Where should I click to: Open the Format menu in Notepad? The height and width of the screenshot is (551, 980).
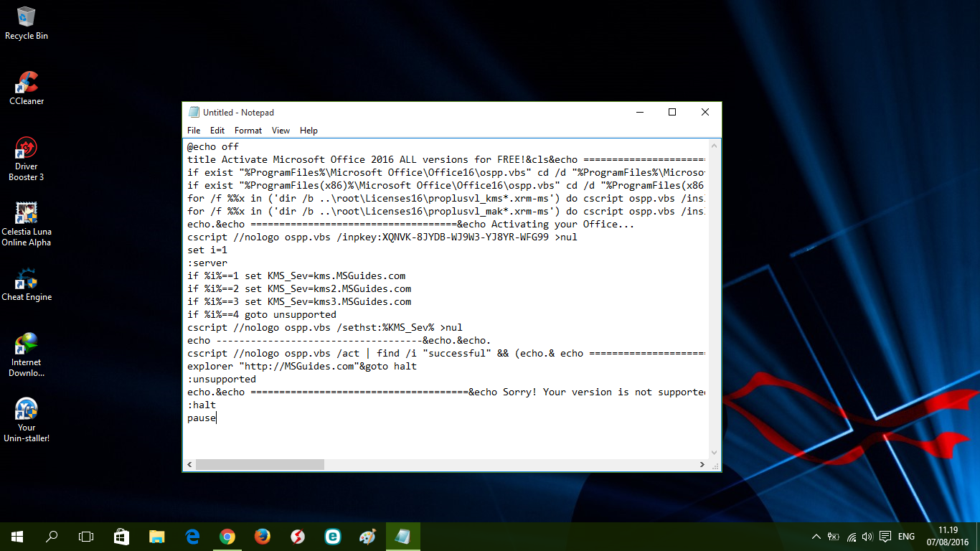[x=248, y=131]
